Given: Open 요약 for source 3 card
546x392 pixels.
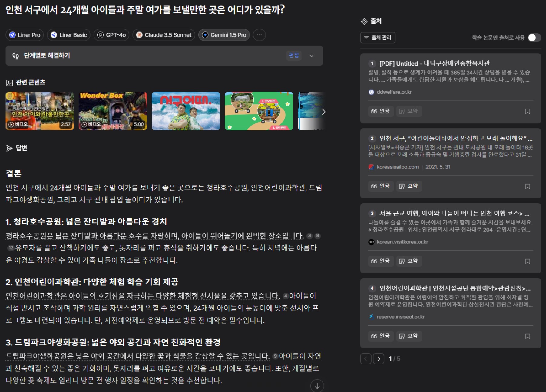Looking at the screenshot, I should coord(409,261).
